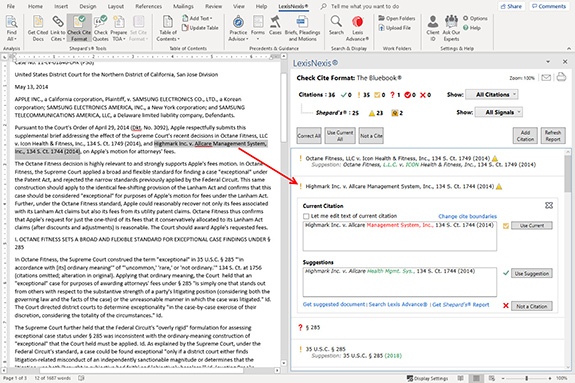Launch the Check Quotes tool
Viewport: 575px width, 383px height.
click(100, 28)
